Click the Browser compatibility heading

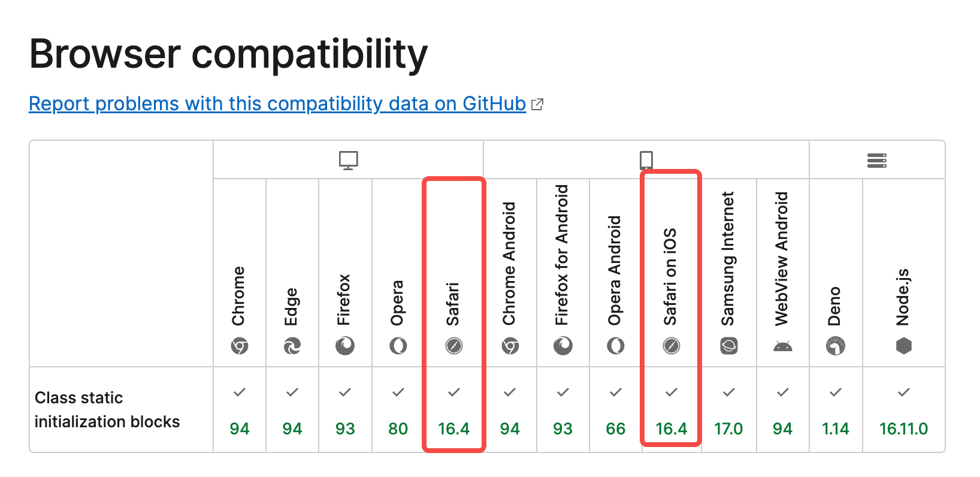[228, 54]
